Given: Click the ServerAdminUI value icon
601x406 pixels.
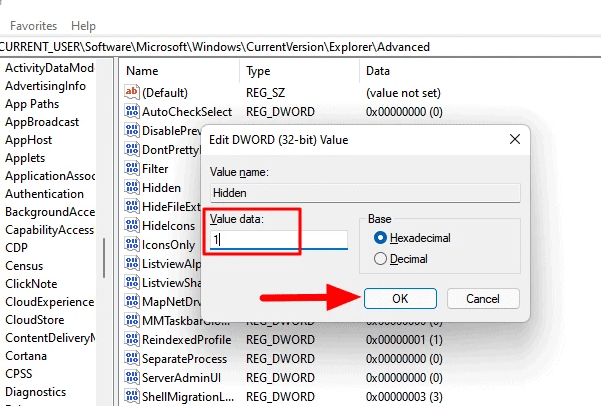Looking at the screenshot, I should [x=131, y=378].
